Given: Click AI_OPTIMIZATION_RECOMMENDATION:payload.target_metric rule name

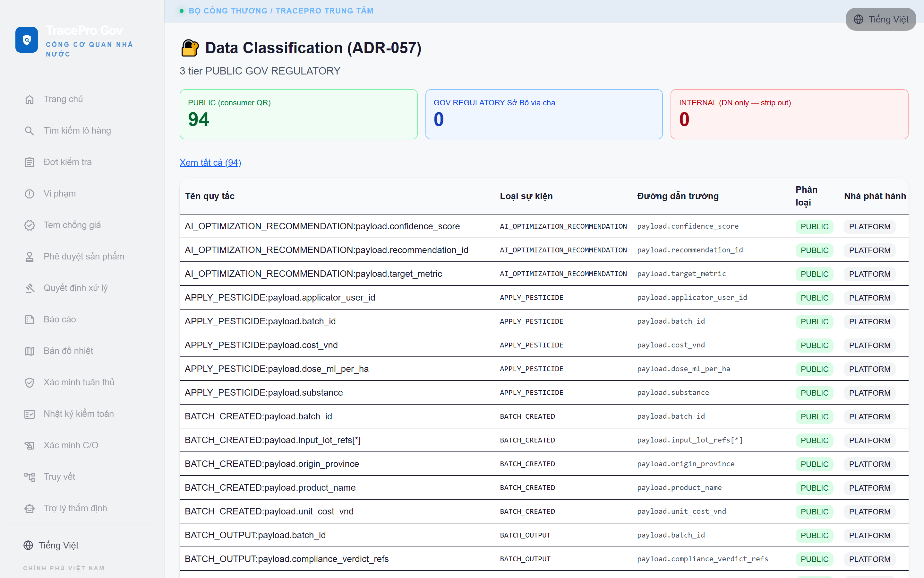Looking at the screenshot, I should 313,274.
